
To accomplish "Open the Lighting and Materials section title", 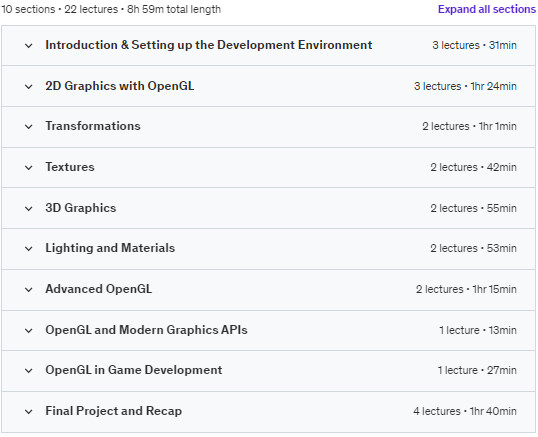I will click(110, 248).
